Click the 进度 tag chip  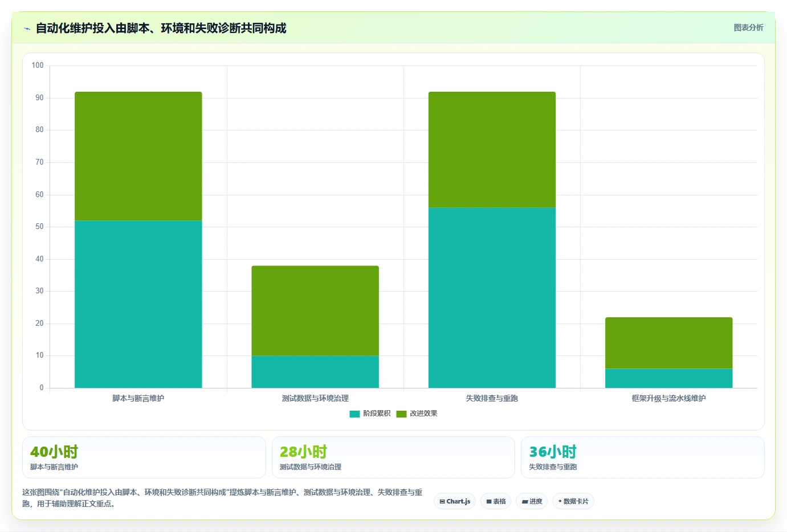tap(532, 501)
